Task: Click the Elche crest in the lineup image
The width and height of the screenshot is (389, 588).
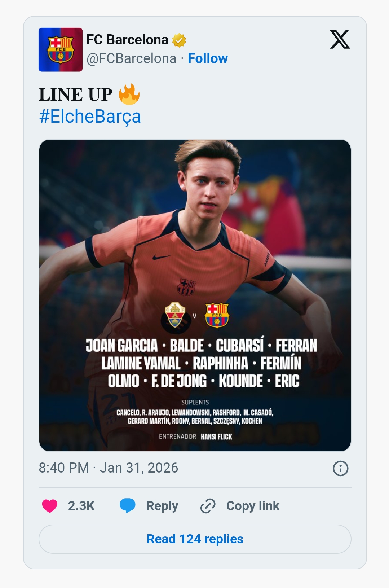Action: tap(175, 315)
